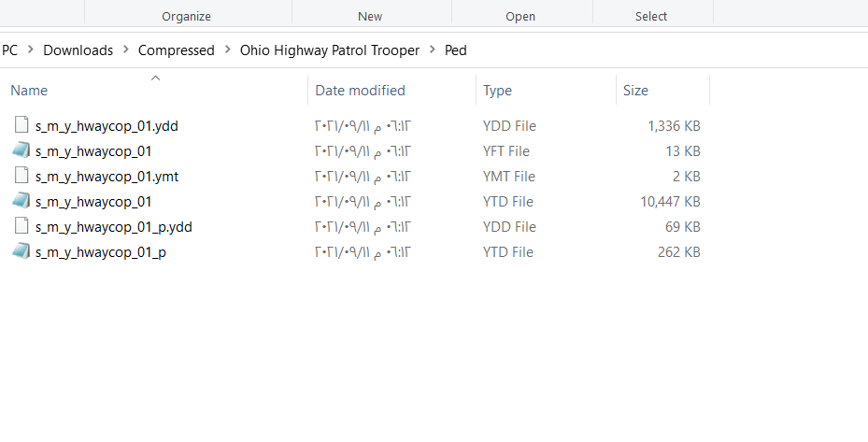Toggle sort order using the arrow above Name
Screen dimensions: 868x442
[x=155, y=78]
